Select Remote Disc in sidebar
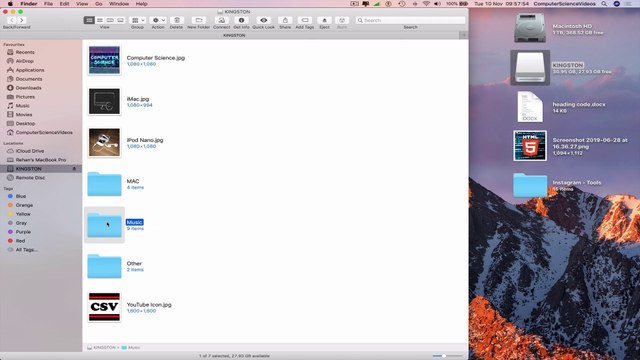This screenshot has height=360, width=640. (x=30, y=178)
